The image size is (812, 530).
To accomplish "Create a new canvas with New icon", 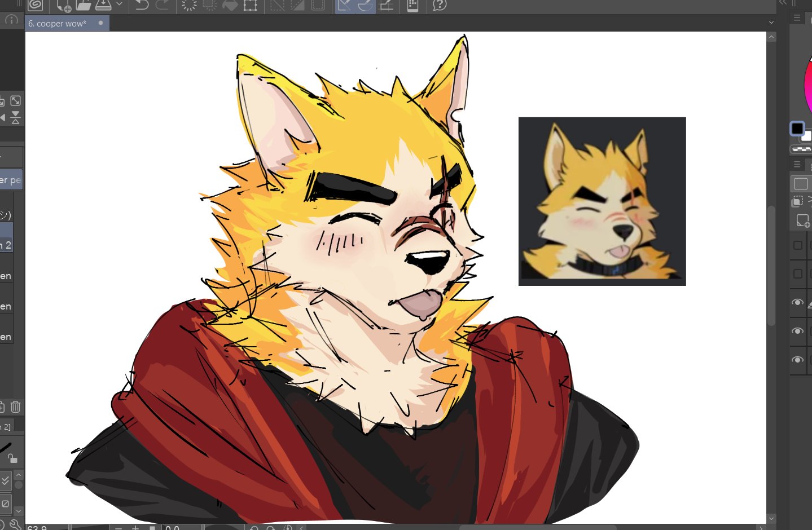I will click(63, 6).
